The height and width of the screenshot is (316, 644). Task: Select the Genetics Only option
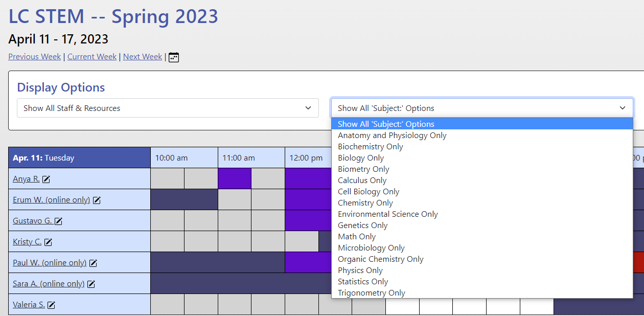362,225
